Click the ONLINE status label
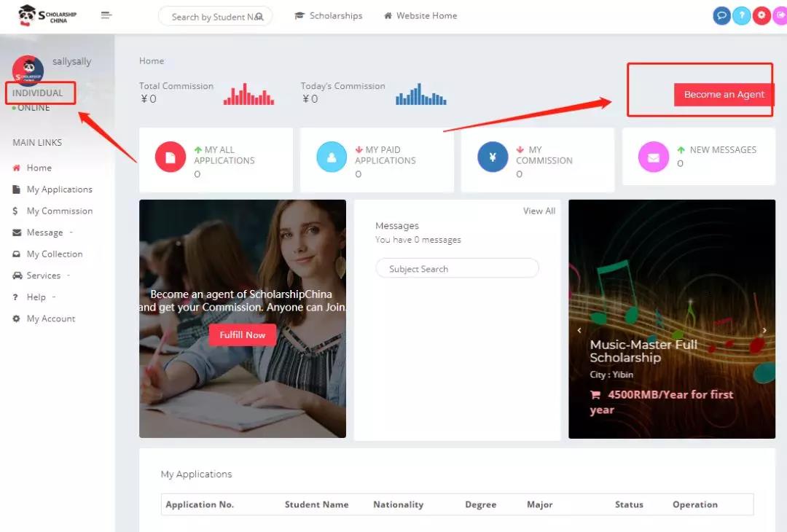The width and height of the screenshot is (787, 532). [x=34, y=107]
